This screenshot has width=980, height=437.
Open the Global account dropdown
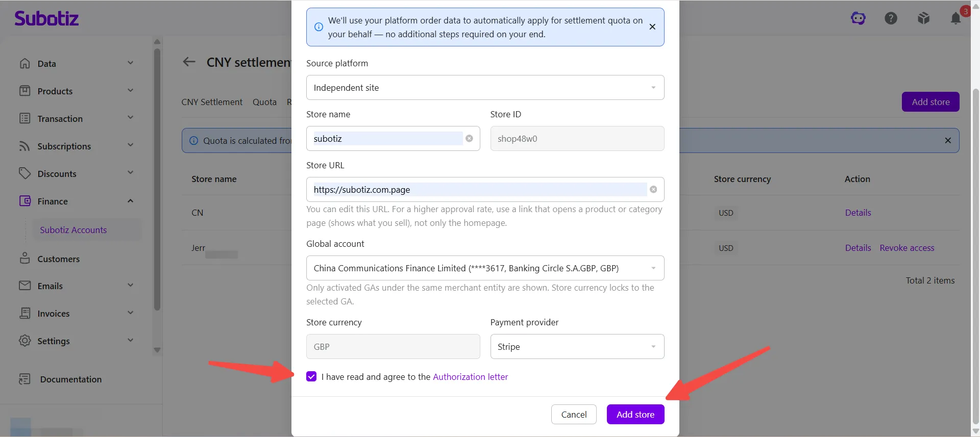pos(485,268)
